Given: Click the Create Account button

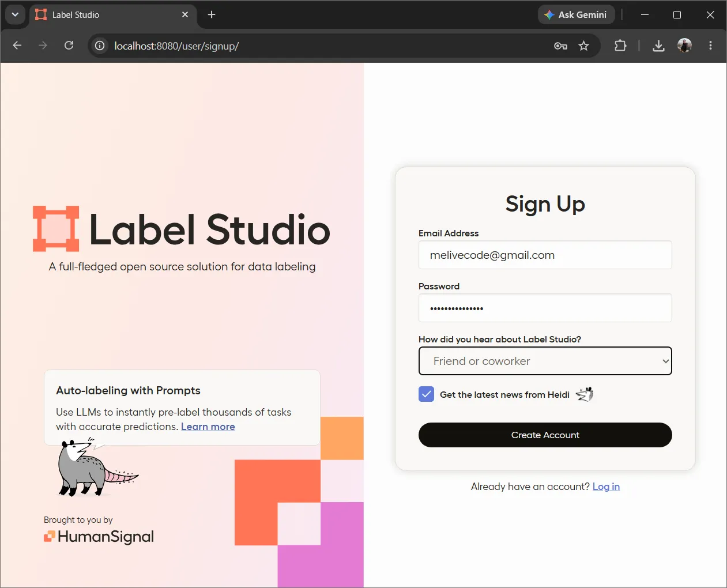Looking at the screenshot, I should (545, 435).
